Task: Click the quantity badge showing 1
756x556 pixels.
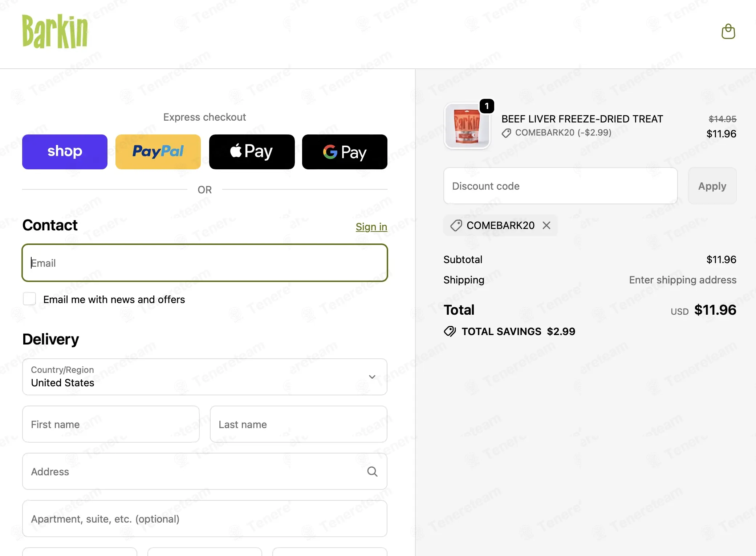Action: pyautogui.click(x=487, y=106)
